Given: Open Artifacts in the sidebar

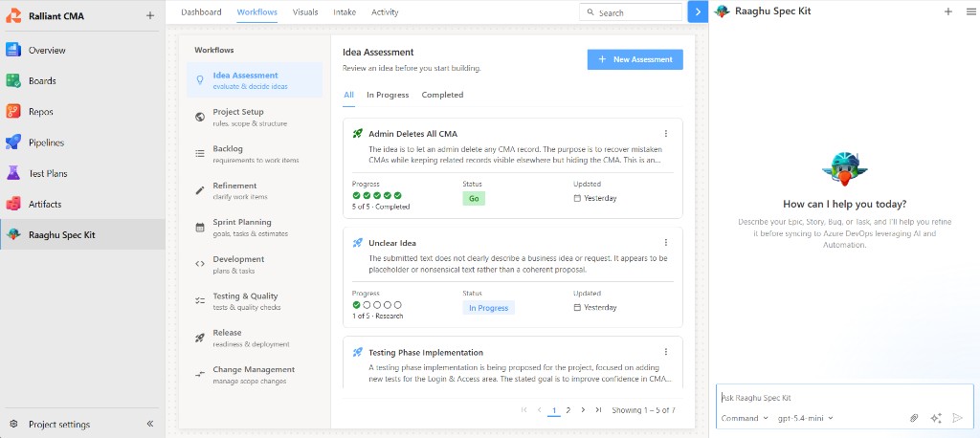Looking at the screenshot, I should point(82,204).
